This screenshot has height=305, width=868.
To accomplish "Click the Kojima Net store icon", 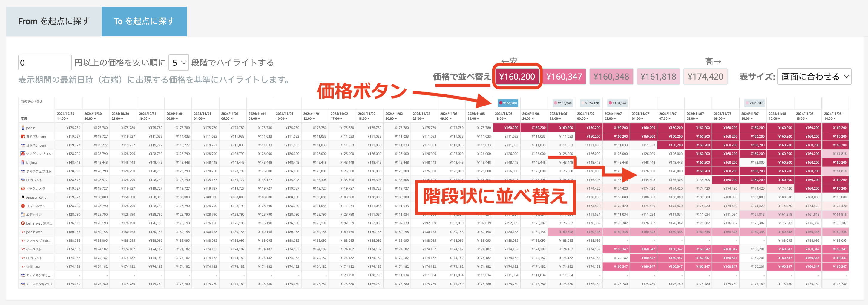I will (x=23, y=206).
